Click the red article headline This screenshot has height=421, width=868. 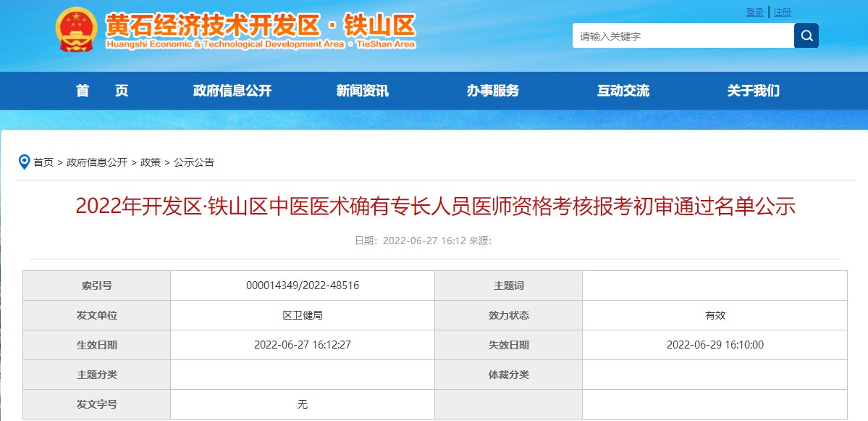(435, 207)
